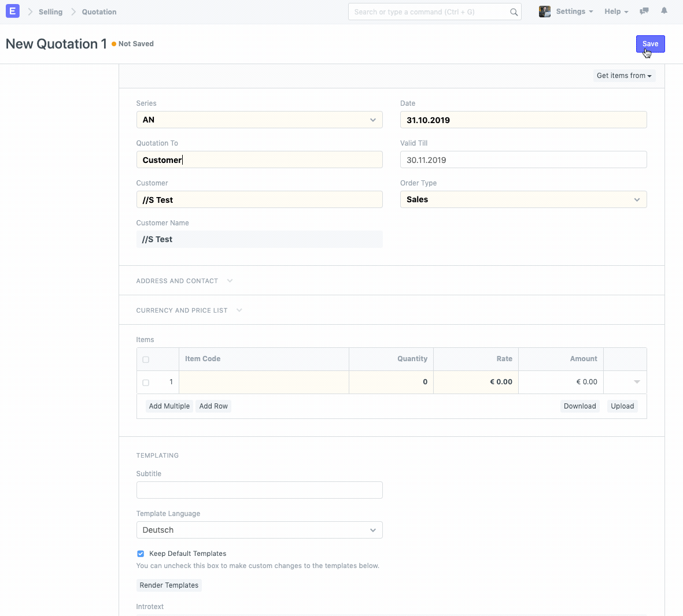Check the row 1 checkbox in Items

coord(145,382)
